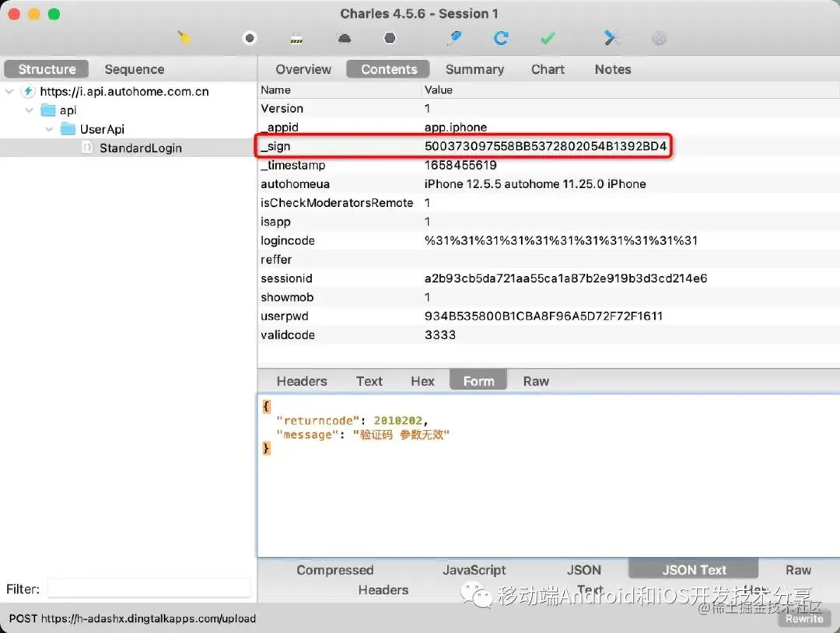Viewport: 840px width, 633px height.
Task: Select the sessionid value
Action: point(565,278)
